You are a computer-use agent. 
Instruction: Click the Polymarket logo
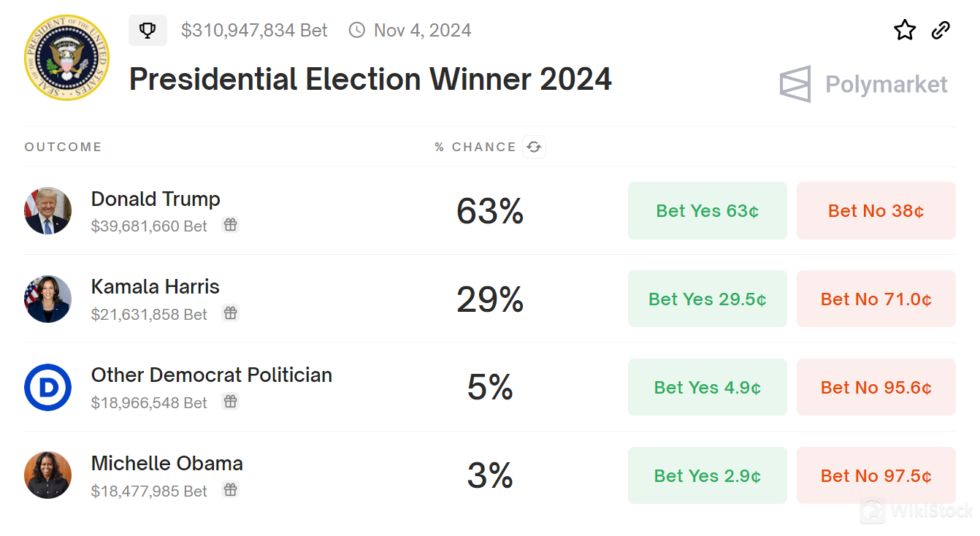point(864,84)
